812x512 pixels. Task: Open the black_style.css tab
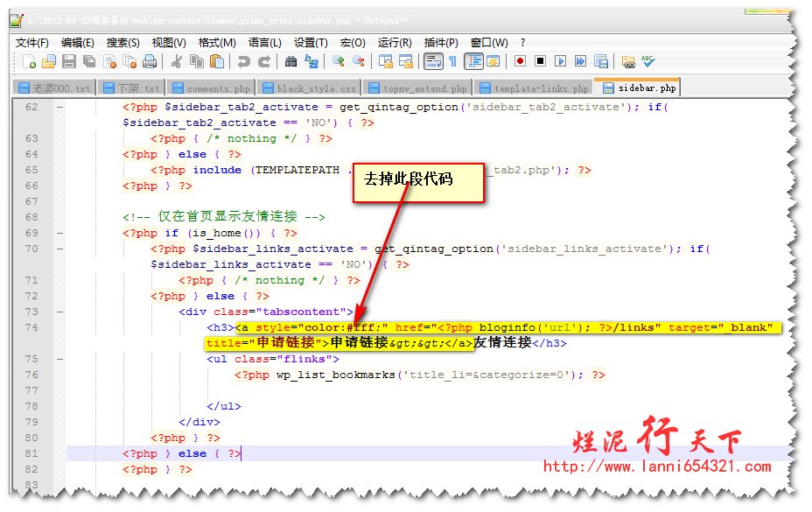pos(309,88)
